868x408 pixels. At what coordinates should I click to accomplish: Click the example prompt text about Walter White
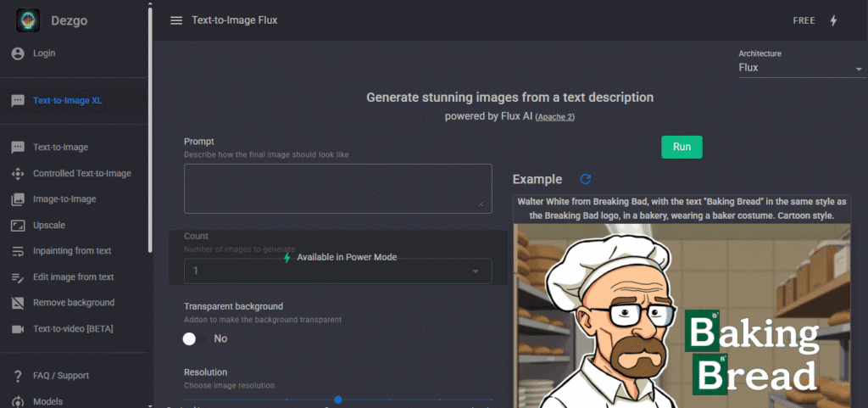pyautogui.click(x=682, y=208)
